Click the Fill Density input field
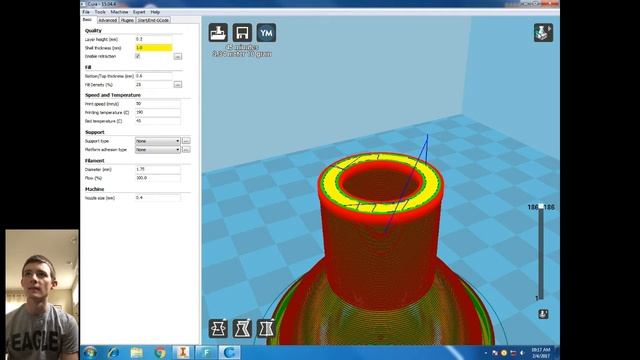 click(153, 84)
